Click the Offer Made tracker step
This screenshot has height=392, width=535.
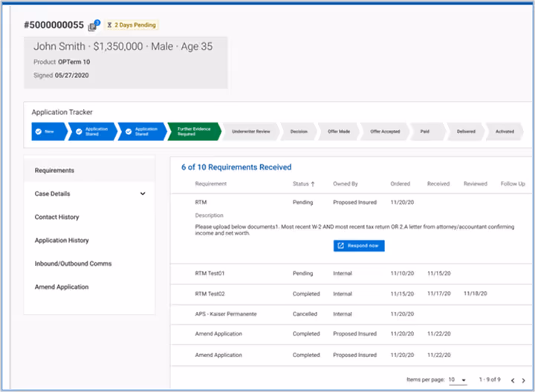339,131
